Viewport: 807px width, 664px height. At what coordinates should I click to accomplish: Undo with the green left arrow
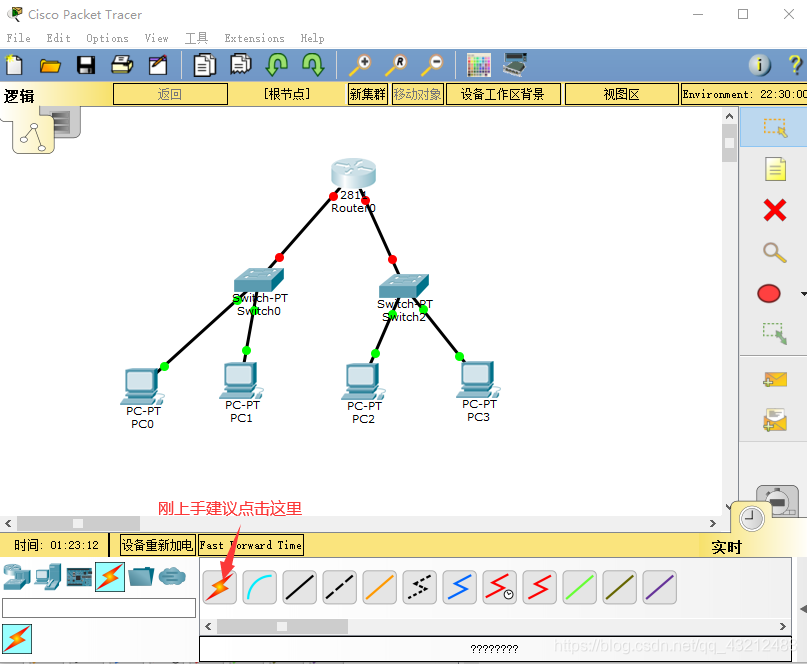pos(277,65)
